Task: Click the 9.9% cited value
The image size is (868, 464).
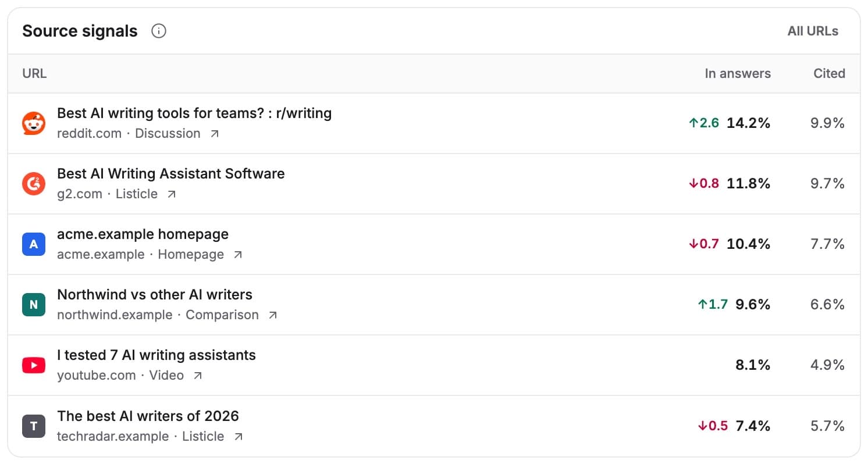Action: [x=827, y=123]
